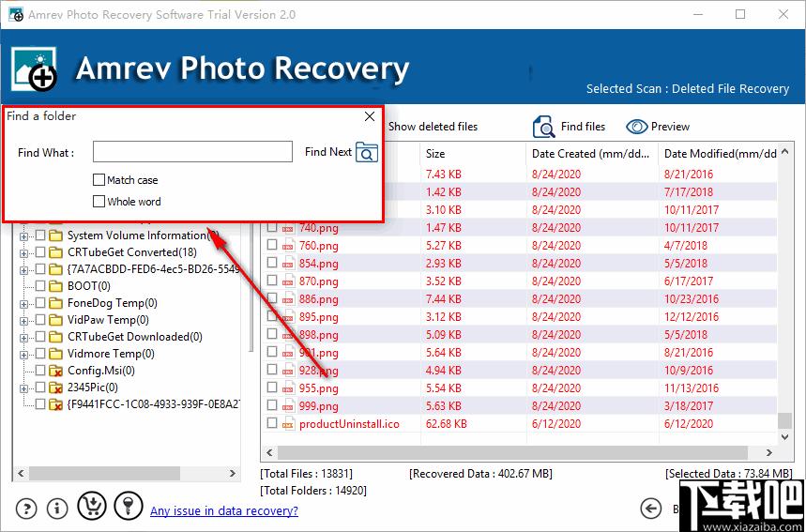Viewport: 806px width, 532px height.
Task: Click the 854.png file icon
Action: [x=288, y=264]
